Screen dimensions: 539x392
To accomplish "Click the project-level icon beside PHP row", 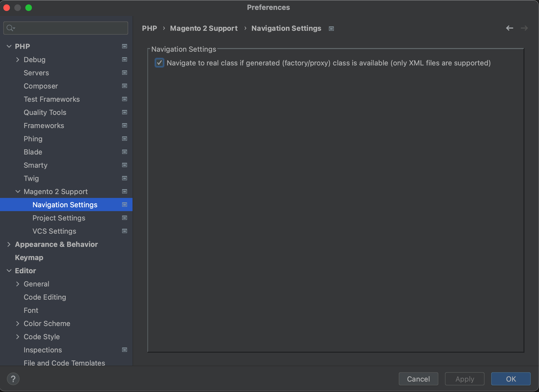I will click(125, 46).
